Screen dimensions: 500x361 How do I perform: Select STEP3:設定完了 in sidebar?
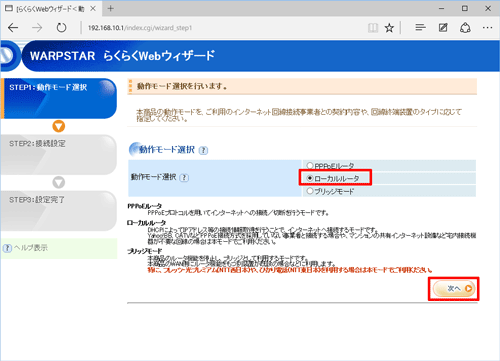click(x=59, y=211)
